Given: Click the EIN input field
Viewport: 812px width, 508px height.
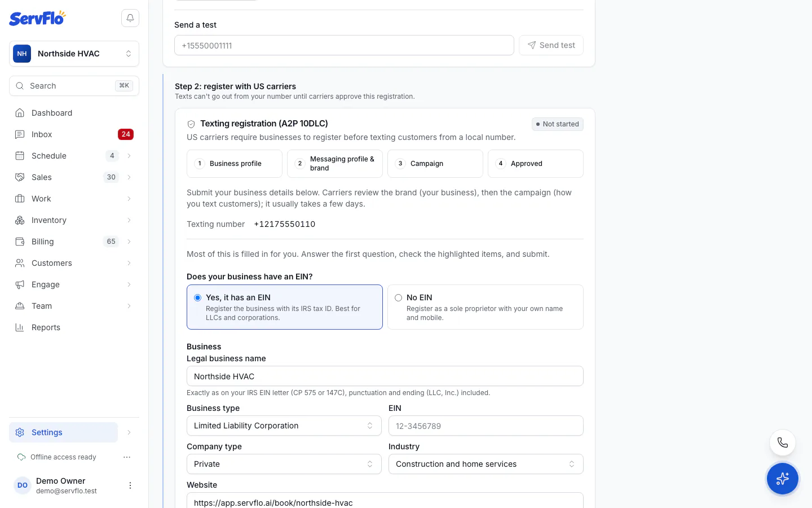Looking at the screenshot, I should pyautogui.click(x=486, y=426).
